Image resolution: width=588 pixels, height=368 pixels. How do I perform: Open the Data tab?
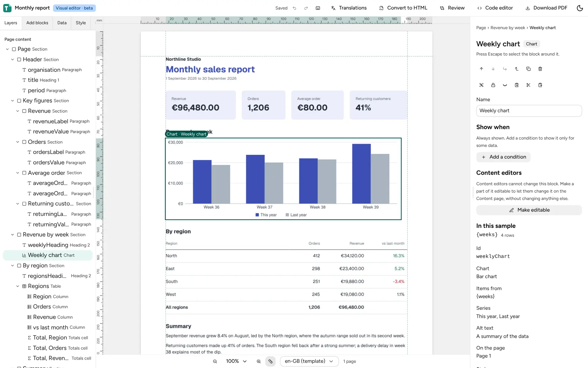tap(62, 23)
